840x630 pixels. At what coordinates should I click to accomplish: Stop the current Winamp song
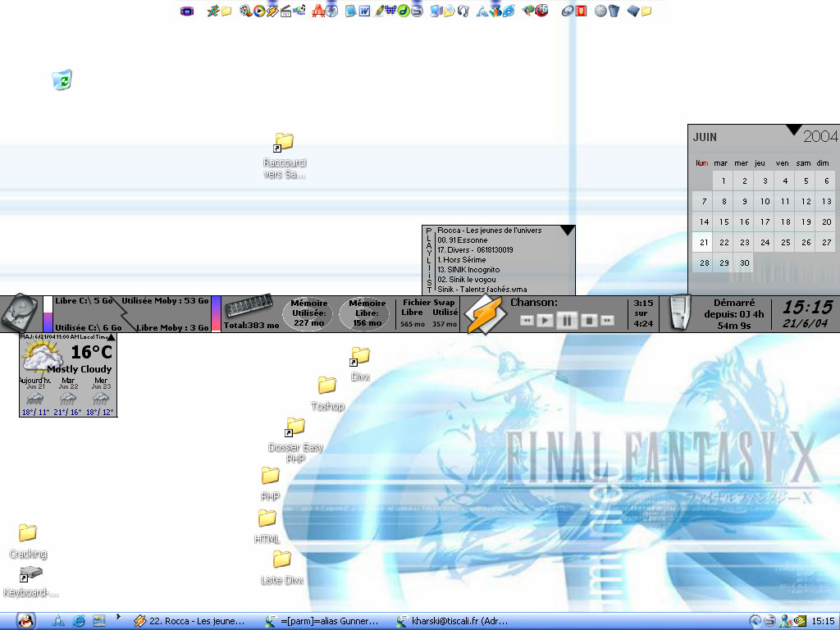tap(588, 320)
